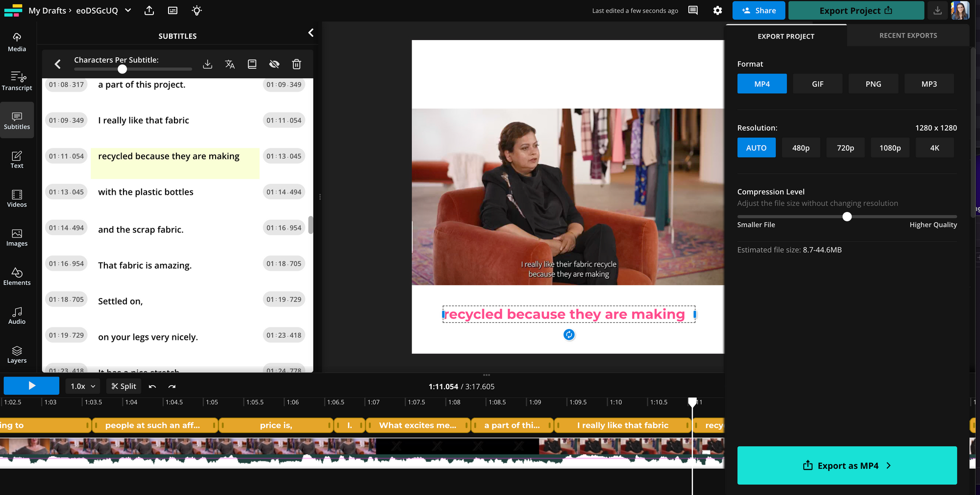Open the Text panel
Image resolution: width=980 pixels, height=495 pixels.
(x=17, y=158)
